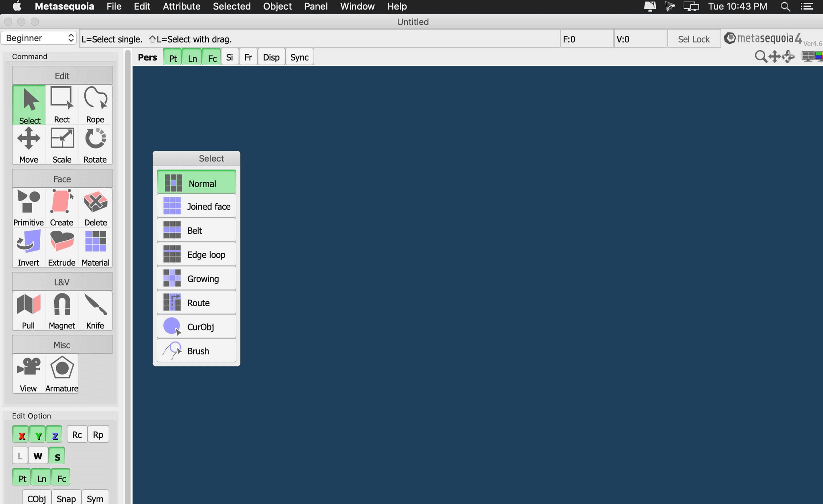Toggle the X axis edit option
The height and width of the screenshot is (504, 823).
(x=21, y=435)
